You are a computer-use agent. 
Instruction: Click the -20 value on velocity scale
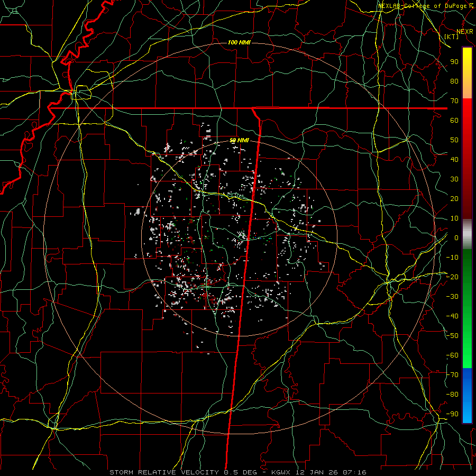[452, 277]
